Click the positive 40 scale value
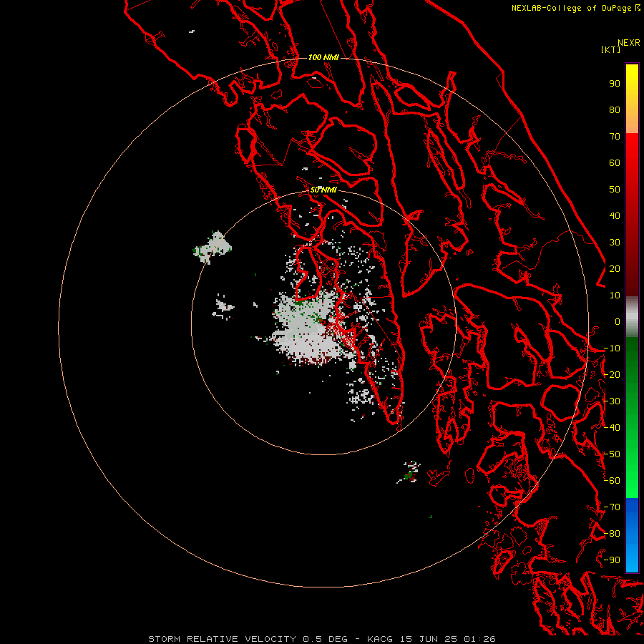 [615, 216]
